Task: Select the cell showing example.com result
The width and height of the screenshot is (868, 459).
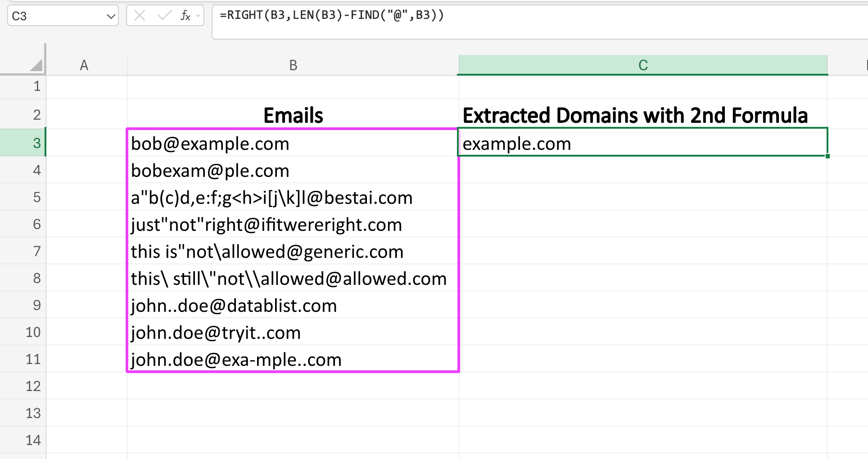Action: pos(643,143)
